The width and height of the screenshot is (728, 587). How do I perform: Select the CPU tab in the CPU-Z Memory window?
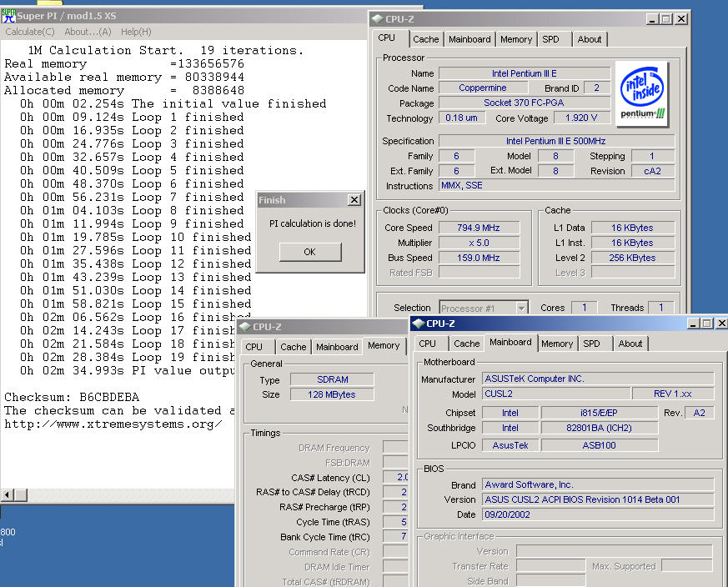point(254,347)
